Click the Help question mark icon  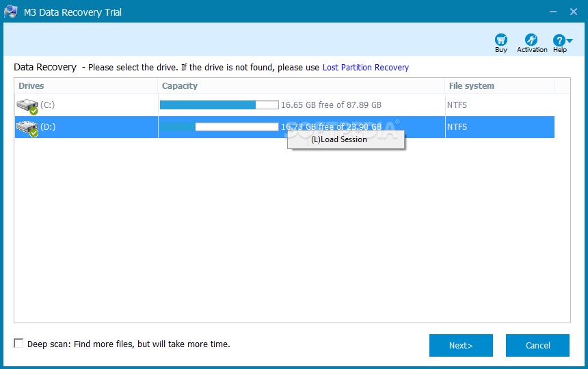point(559,40)
